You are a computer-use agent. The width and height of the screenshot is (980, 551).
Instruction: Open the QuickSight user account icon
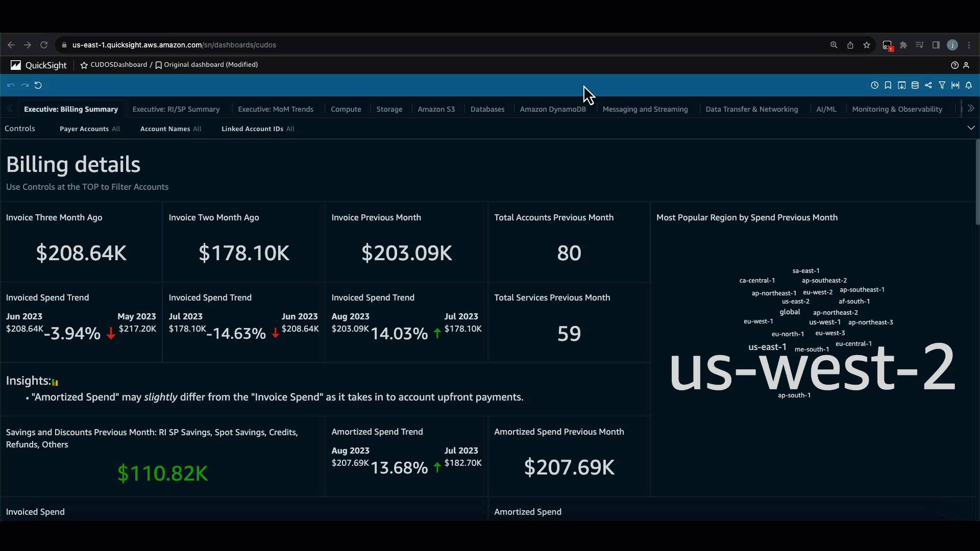click(x=966, y=65)
